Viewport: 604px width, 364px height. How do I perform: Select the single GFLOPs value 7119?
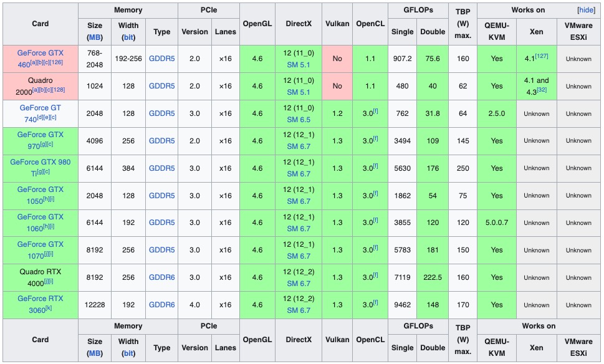coord(402,277)
